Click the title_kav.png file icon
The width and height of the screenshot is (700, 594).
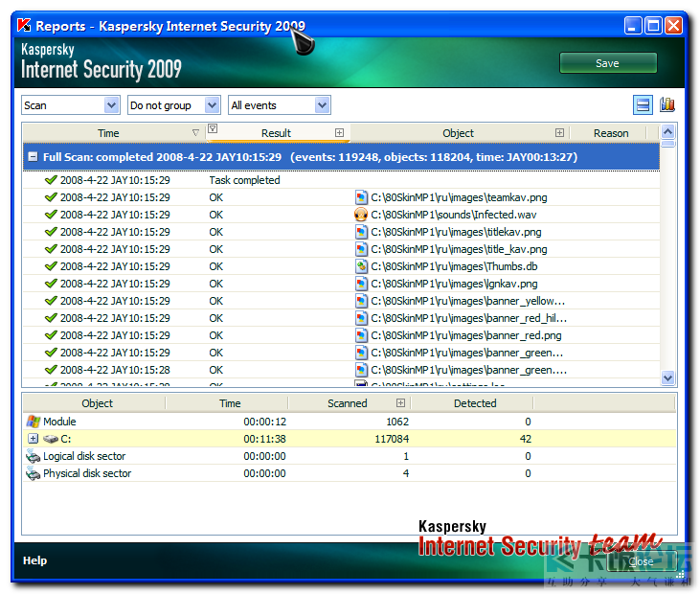[361, 249]
